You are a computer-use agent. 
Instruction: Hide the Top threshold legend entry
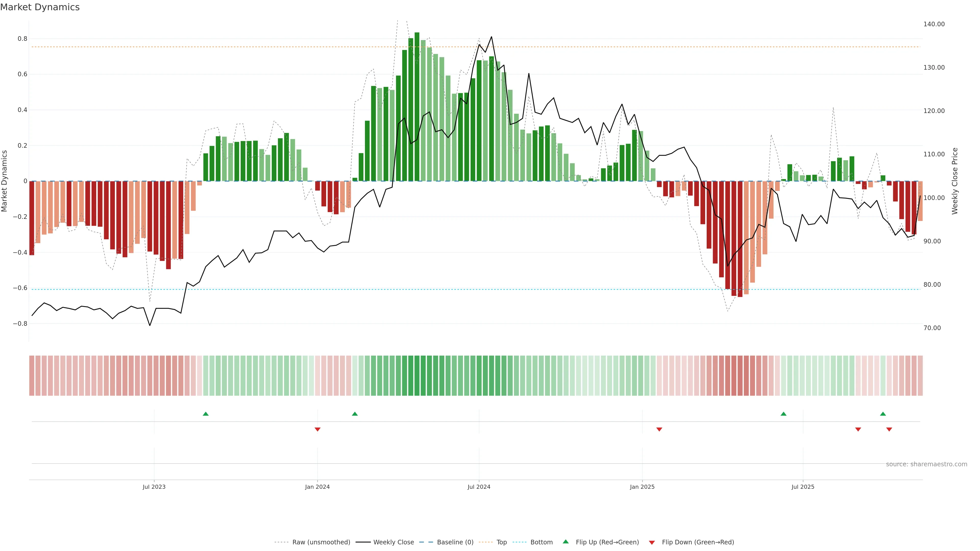(x=501, y=542)
